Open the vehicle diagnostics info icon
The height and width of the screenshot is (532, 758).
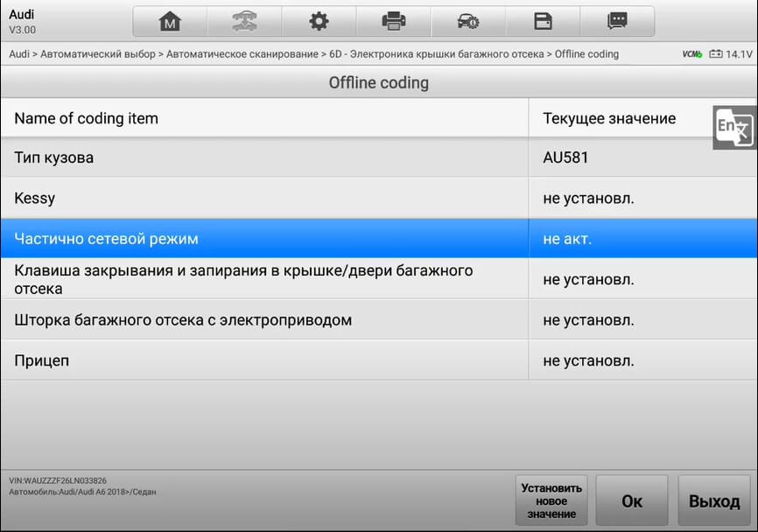(468, 21)
